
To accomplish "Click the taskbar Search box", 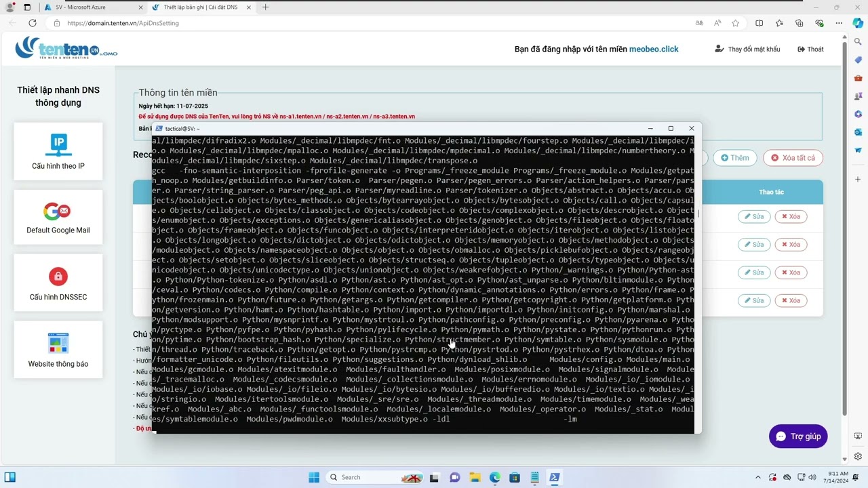I will 375,477.
